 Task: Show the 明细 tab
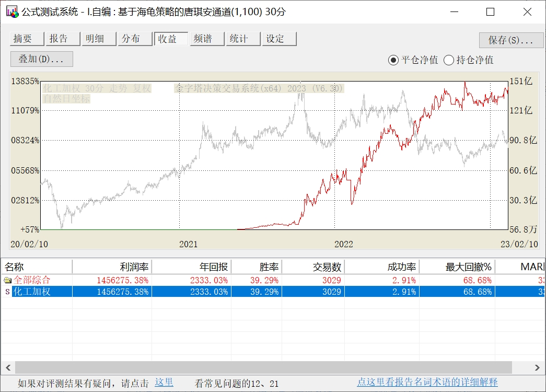pos(99,39)
